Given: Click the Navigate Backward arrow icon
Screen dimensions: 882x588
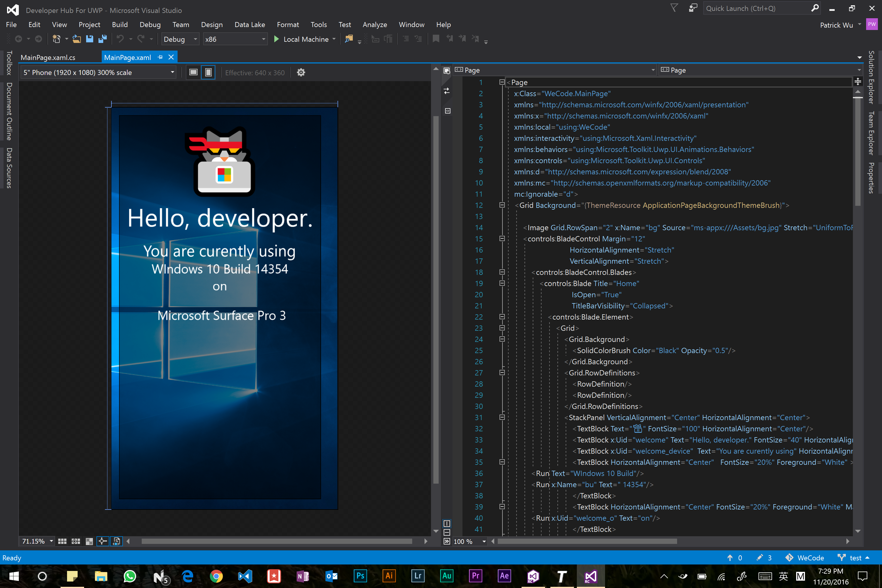Looking at the screenshot, I should tap(18, 39).
